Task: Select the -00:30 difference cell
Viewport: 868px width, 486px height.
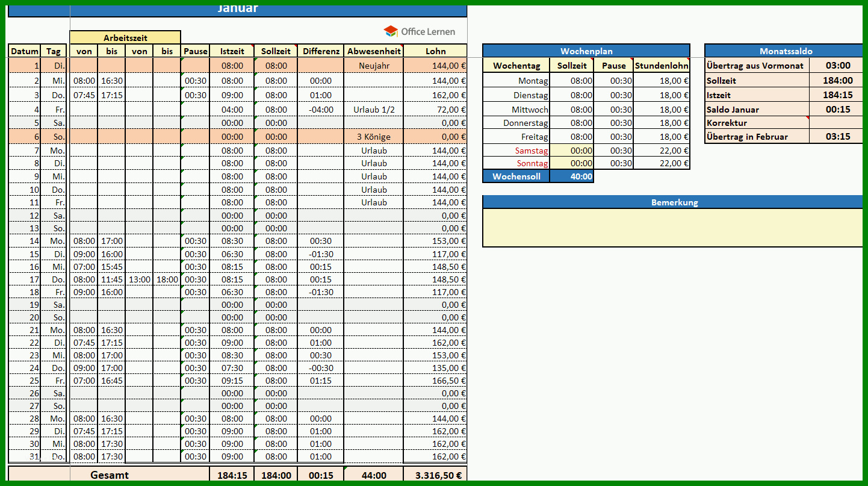Action: (x=321, y=368)
